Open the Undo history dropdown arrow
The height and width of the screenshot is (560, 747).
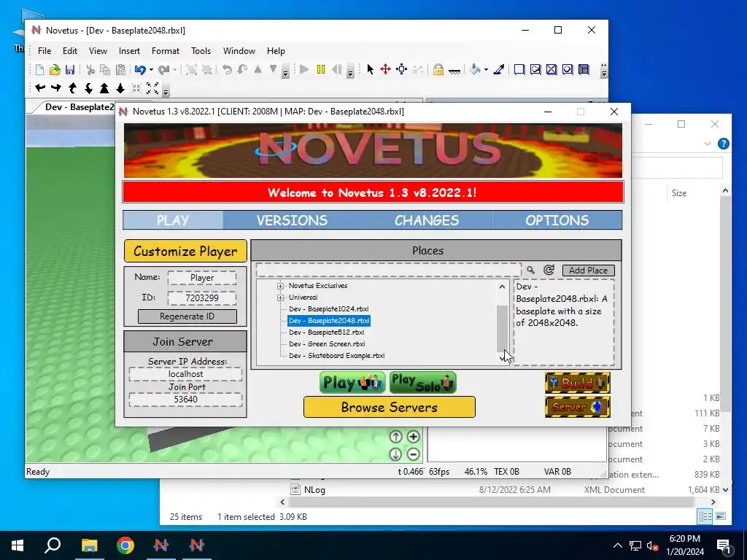[x=152, y=70]
